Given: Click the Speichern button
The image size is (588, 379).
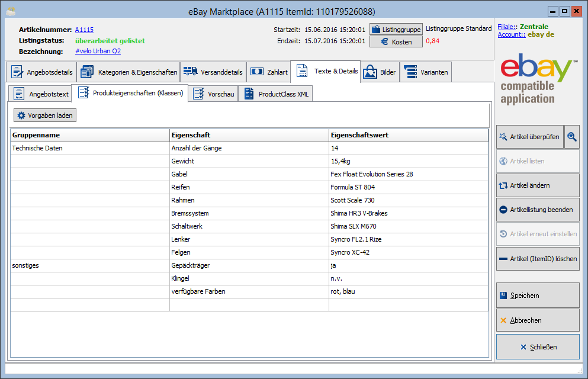Looking at the screenshot, I should (538, 296).
